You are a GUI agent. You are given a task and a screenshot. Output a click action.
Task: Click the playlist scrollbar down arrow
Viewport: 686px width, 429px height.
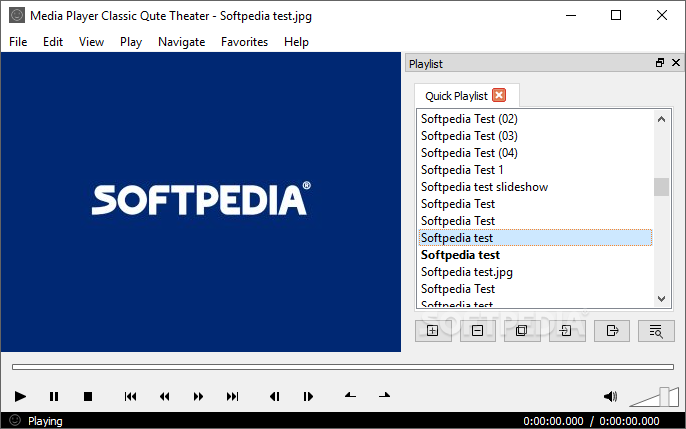click(x=662, y=299)
